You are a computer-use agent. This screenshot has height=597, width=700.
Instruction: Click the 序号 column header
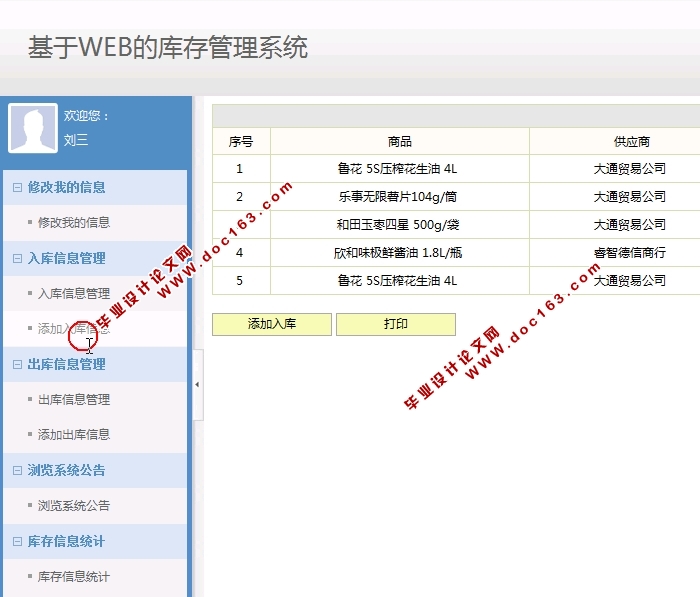tap(241, 142)
